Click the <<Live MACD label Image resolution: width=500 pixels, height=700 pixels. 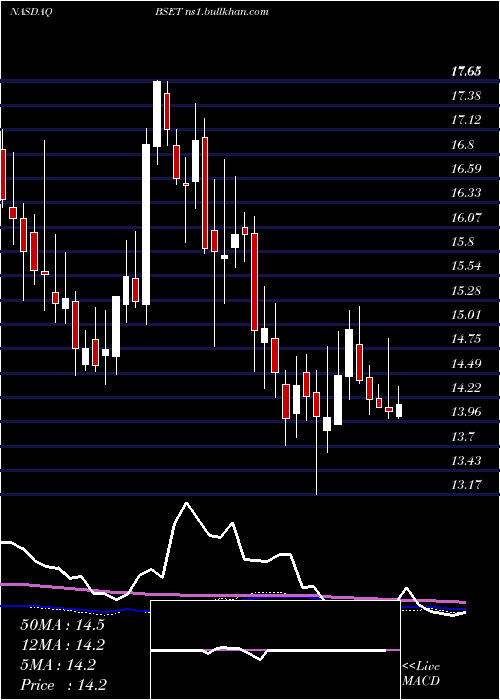pos(421,674)
